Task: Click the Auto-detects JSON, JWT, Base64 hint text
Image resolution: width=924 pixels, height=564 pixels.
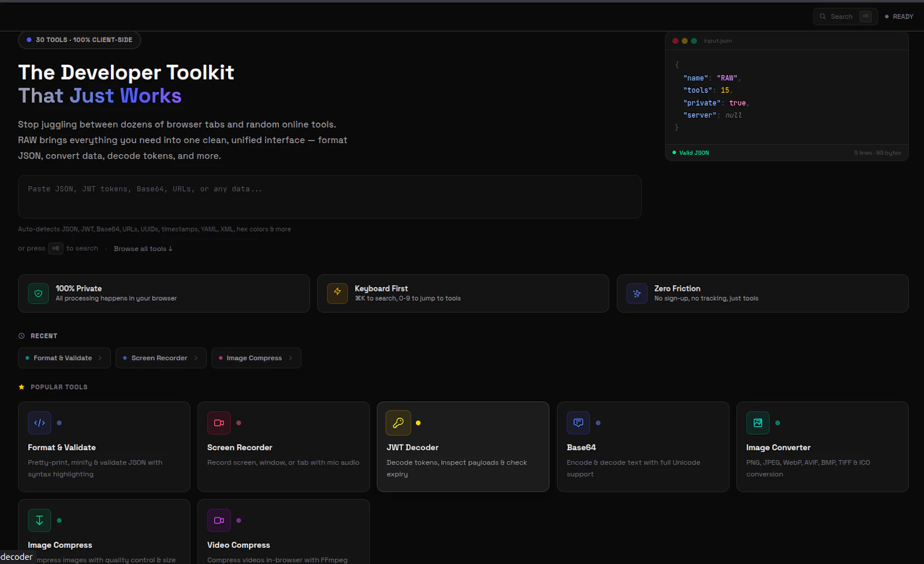Action: [154, 229]
